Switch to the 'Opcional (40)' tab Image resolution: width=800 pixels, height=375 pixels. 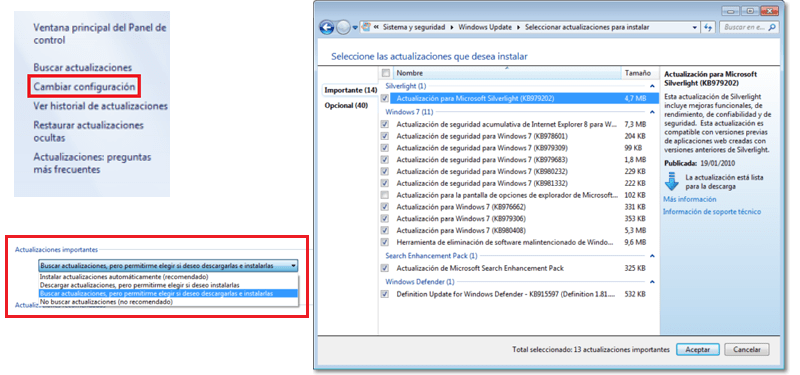click(346, 106)
